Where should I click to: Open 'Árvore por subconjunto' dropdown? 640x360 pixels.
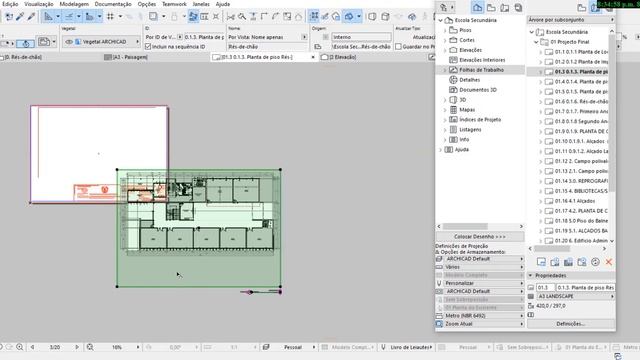[x=571, y=20]
